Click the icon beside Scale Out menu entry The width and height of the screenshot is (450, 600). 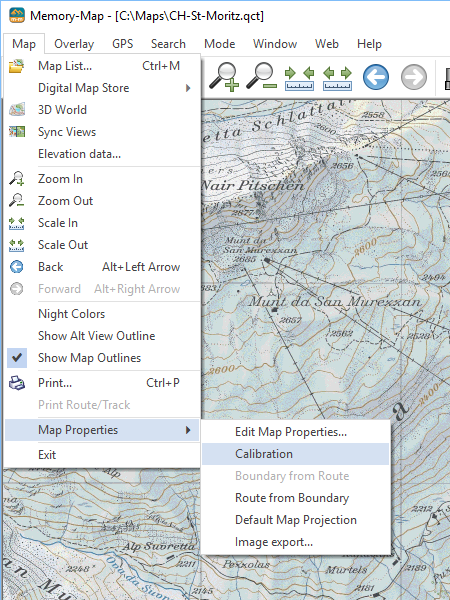[x=16, y=245]
